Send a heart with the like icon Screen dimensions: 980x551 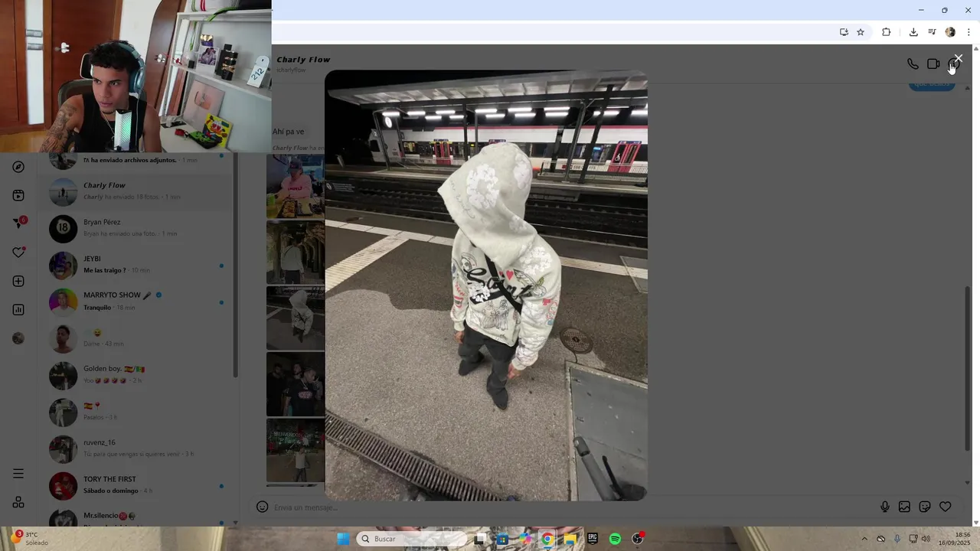[945, 507]
